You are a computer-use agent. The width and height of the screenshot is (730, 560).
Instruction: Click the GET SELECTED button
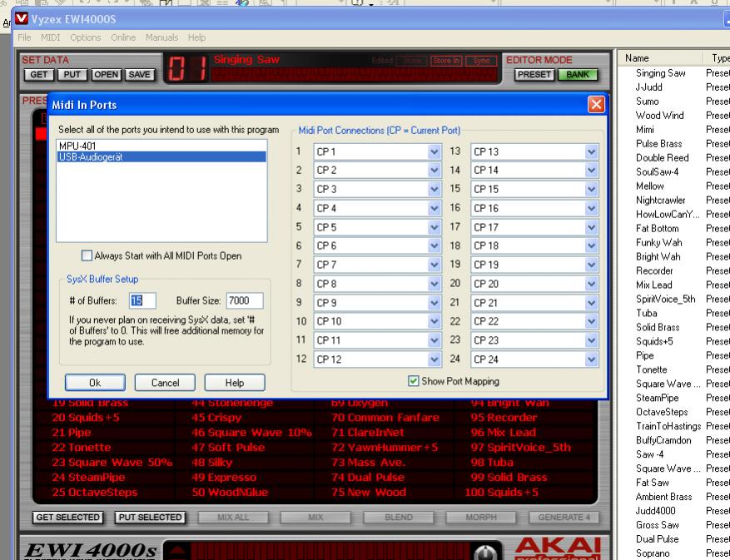(x=67, y=518)
